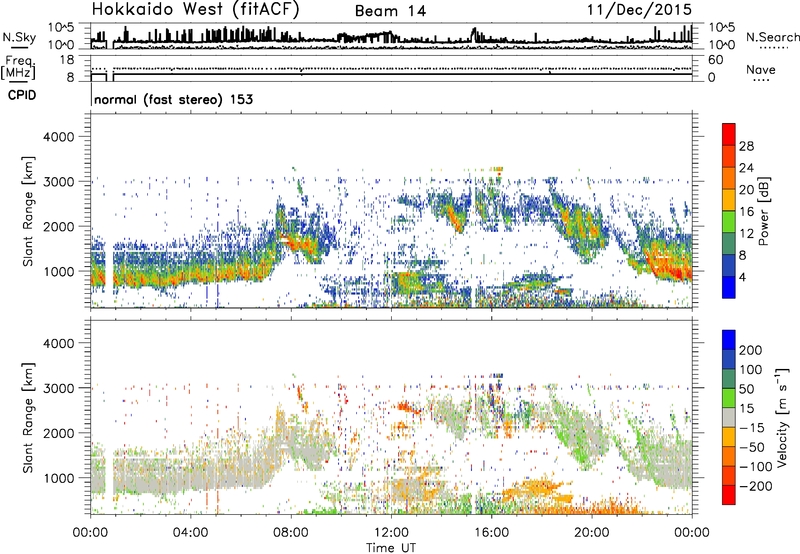This screenshot has width=800, height=554.
Task: Click 'Slant Range [km]' label of power panel
Action: coord(28,211)
